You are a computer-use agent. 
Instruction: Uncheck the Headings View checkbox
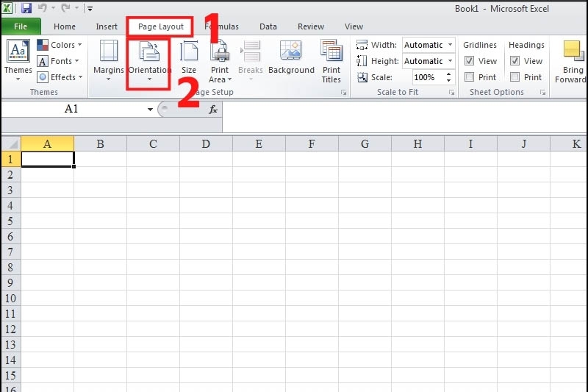515,61
